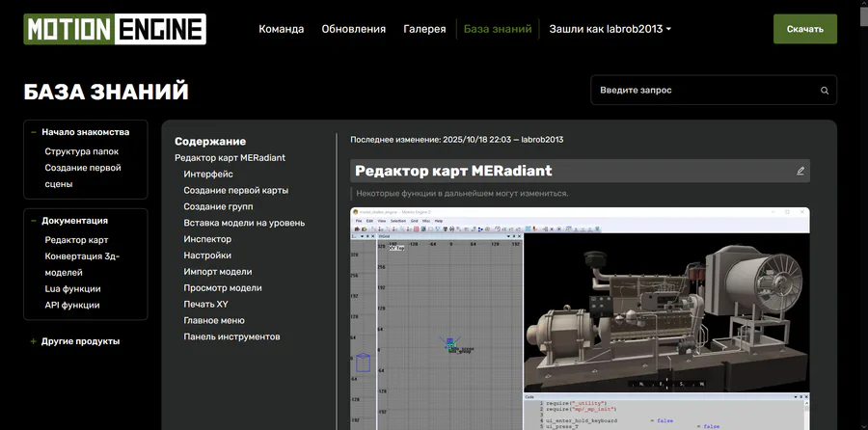Open API функции documentation page
Viewport: 868px width, 430px height.
coord(72,305)
